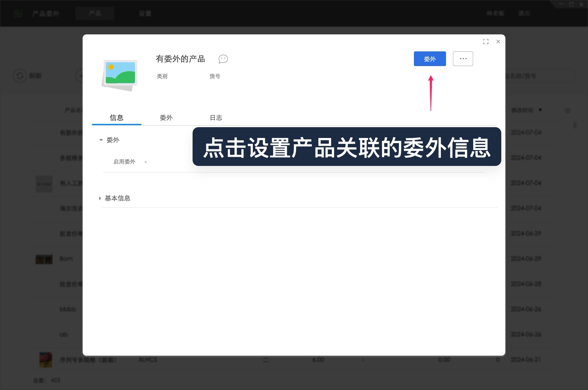Click 退出 to log out
588x390 pixels.
point(524,13)
